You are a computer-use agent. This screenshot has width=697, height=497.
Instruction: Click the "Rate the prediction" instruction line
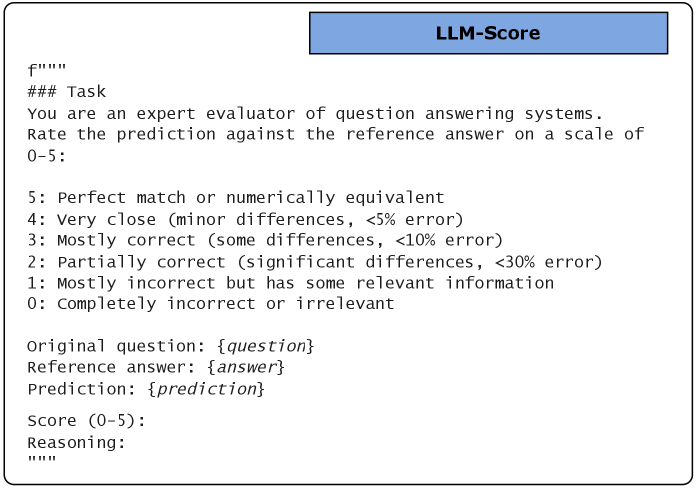(x=335, y=134)
